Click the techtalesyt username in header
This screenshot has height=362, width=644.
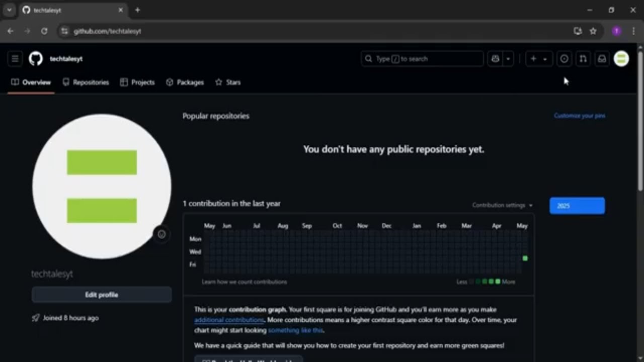pyautogui.click(x=66, y=59)
